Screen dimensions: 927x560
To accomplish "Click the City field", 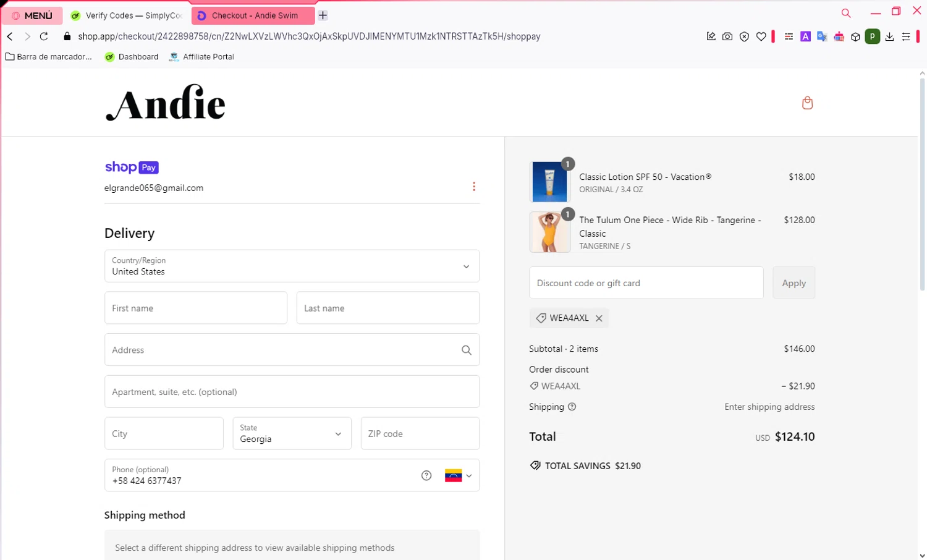I will pyautogui.click(x=164, y=433).
